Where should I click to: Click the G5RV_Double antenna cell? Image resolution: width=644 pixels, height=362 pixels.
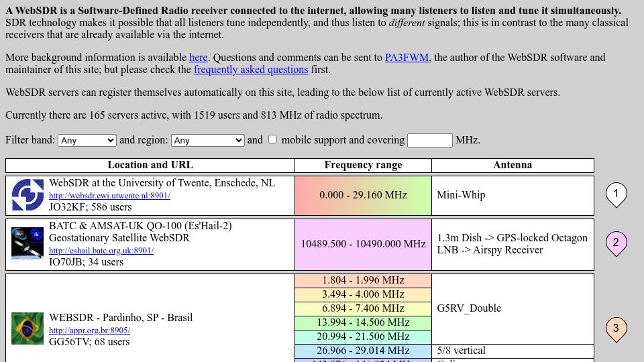coord(513,308)
